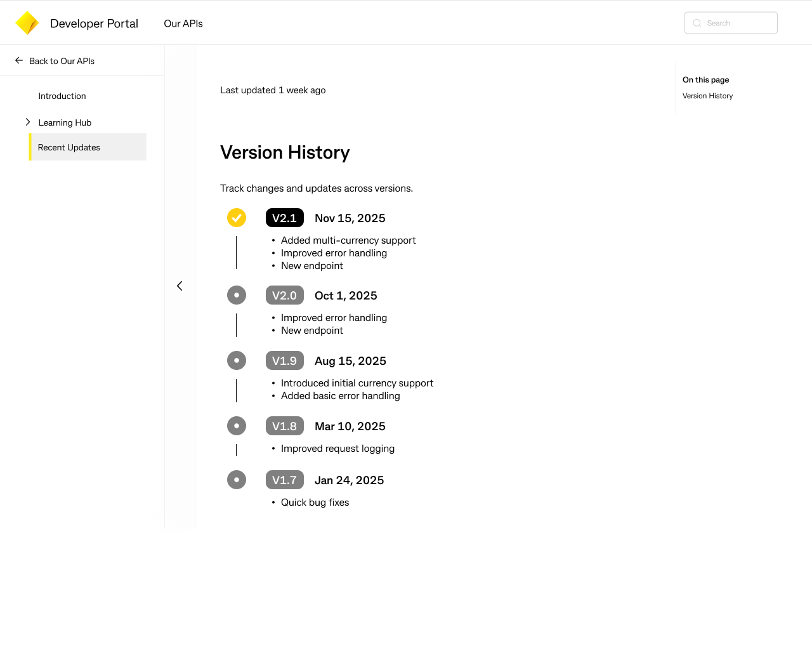
Task: Select the highlighted V2.1 version badge
Action: point(285,218)
